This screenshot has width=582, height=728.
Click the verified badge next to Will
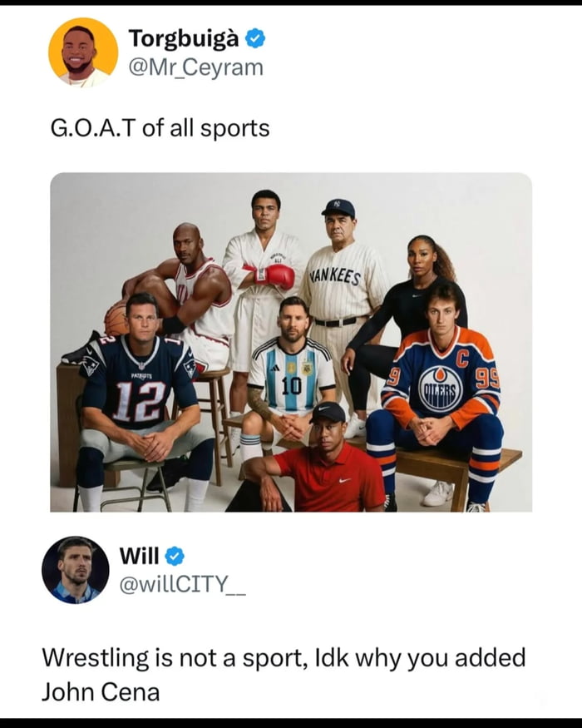[x=175, y=555]
